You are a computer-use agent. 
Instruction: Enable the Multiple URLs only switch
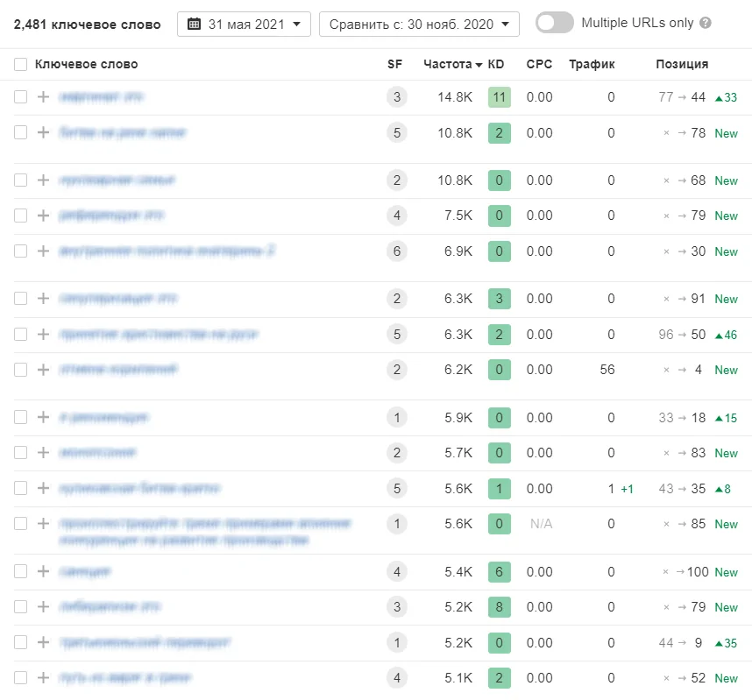coord(554,24)
